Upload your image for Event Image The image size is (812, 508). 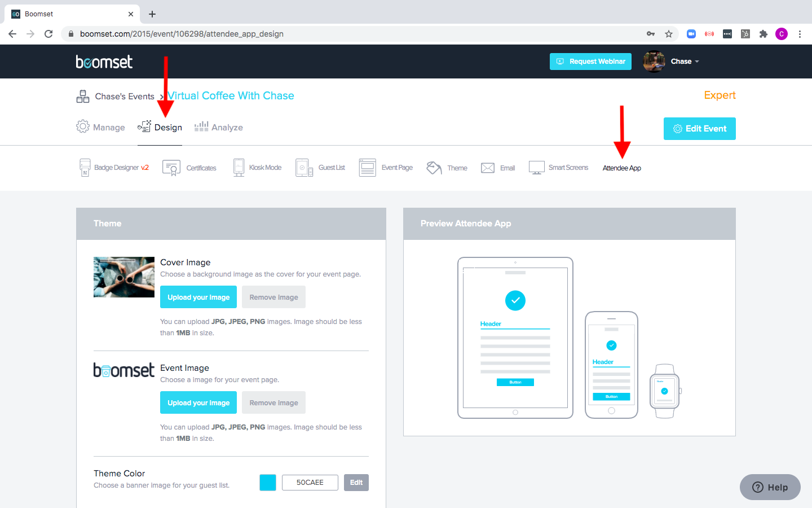point(198,403)
